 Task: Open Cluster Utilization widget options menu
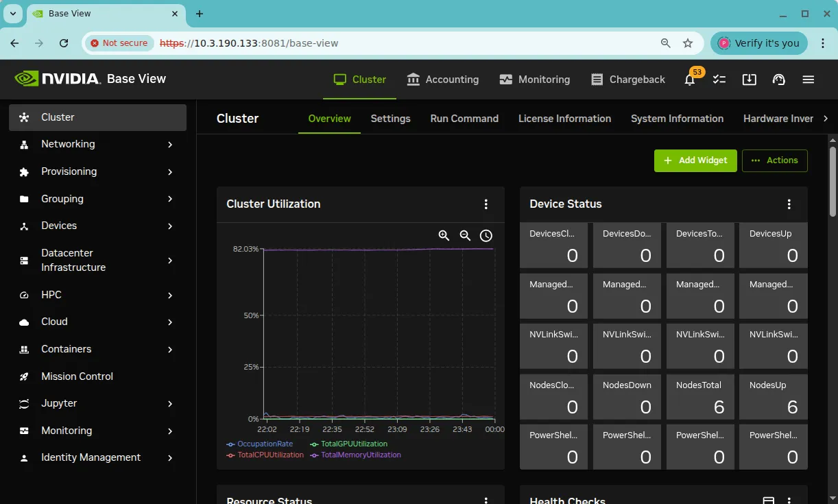486,204
